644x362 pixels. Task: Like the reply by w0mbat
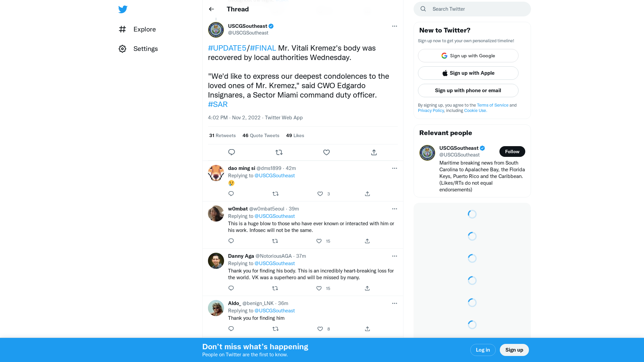[319, 241]
